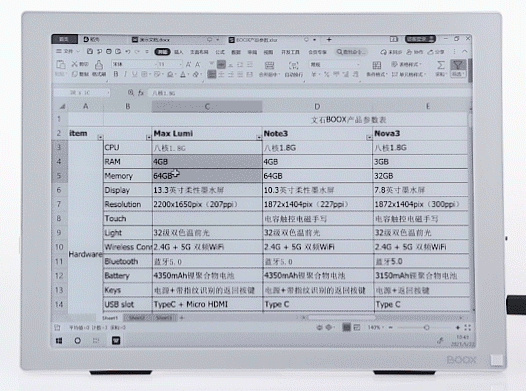
Task: Open the fill color dropdown arrow
Action: click(176, 74)
